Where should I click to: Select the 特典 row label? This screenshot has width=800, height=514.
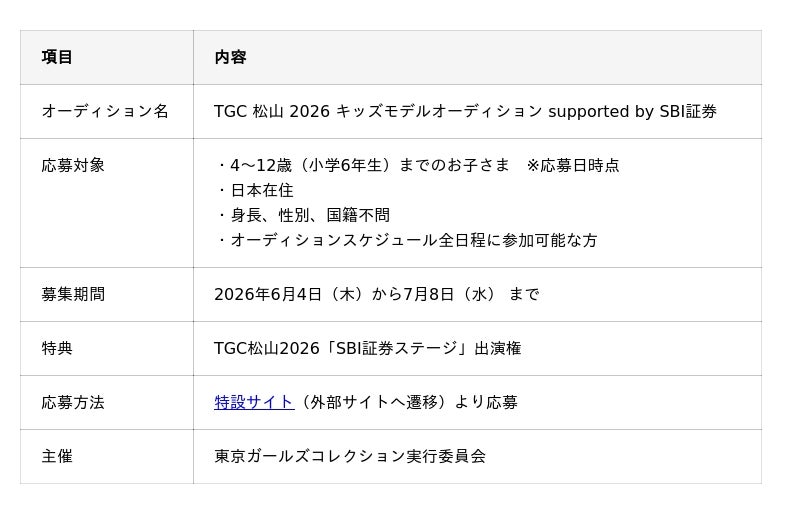(57, 349)
